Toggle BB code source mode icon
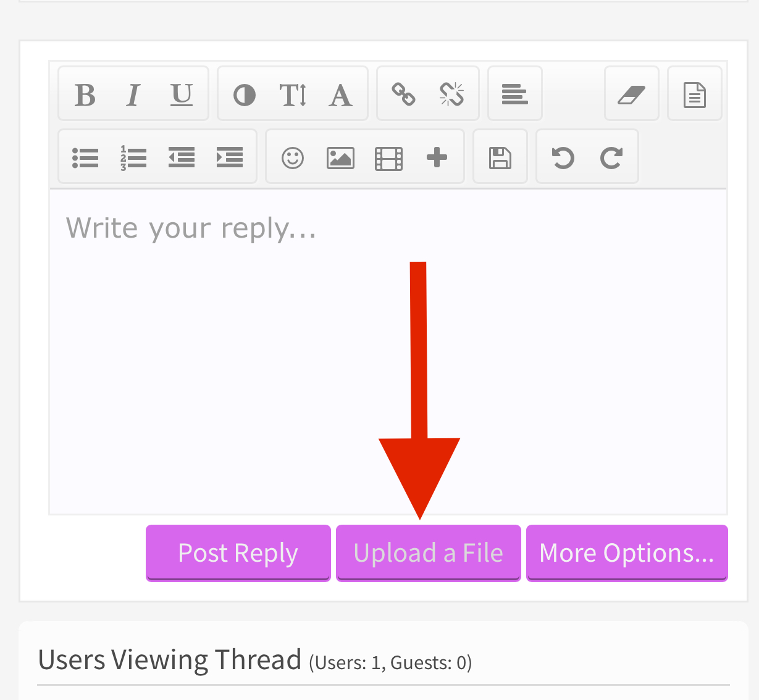The height and width of the screenshot is (700, 759). (x=695, y=94)
